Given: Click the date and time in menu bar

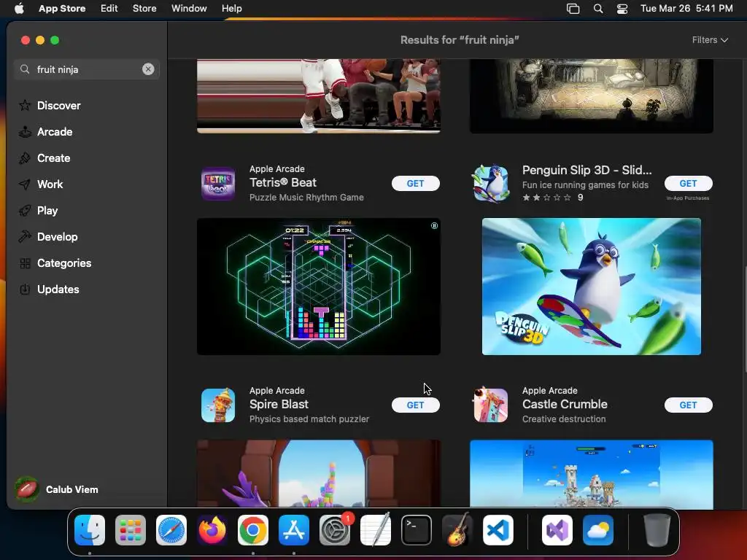Looking at the screenshot, I should pos(686,8).
